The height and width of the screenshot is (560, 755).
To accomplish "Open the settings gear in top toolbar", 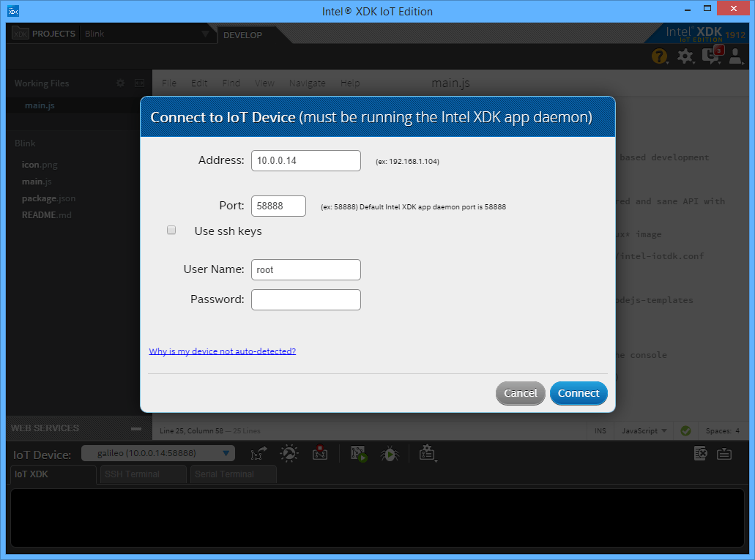I will (x=685, y=56).
